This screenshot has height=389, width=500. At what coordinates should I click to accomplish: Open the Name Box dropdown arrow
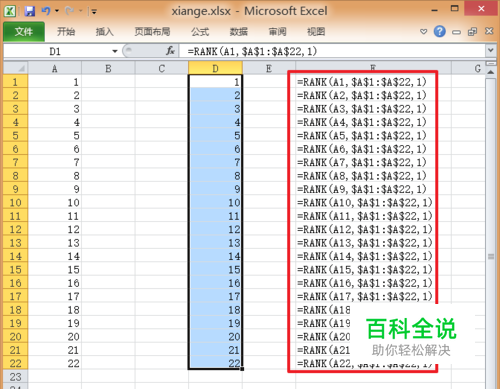[x=115, y=51]
